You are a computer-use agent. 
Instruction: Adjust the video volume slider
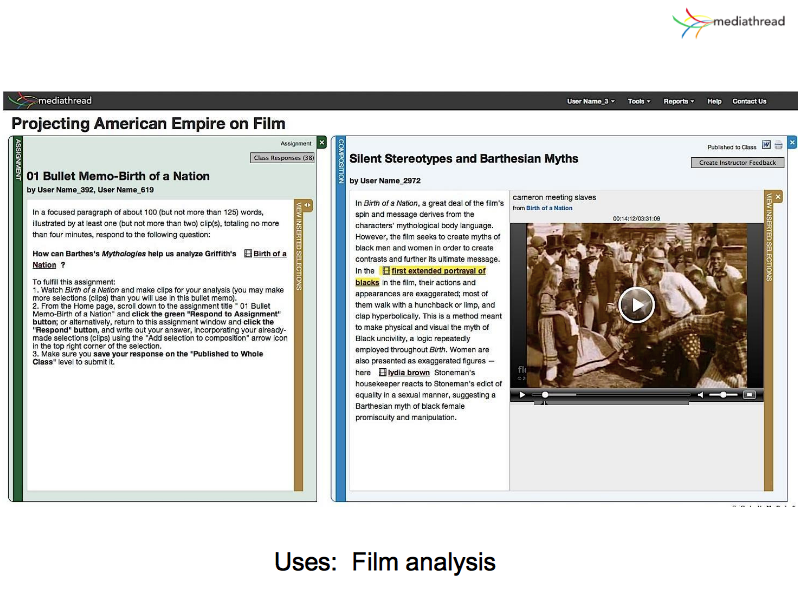(723, 395)
